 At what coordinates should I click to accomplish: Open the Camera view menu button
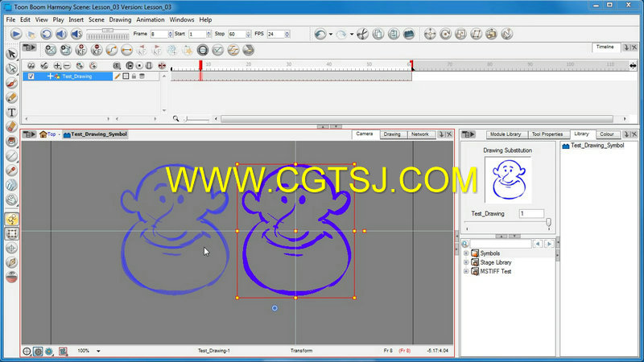(29, 134)
